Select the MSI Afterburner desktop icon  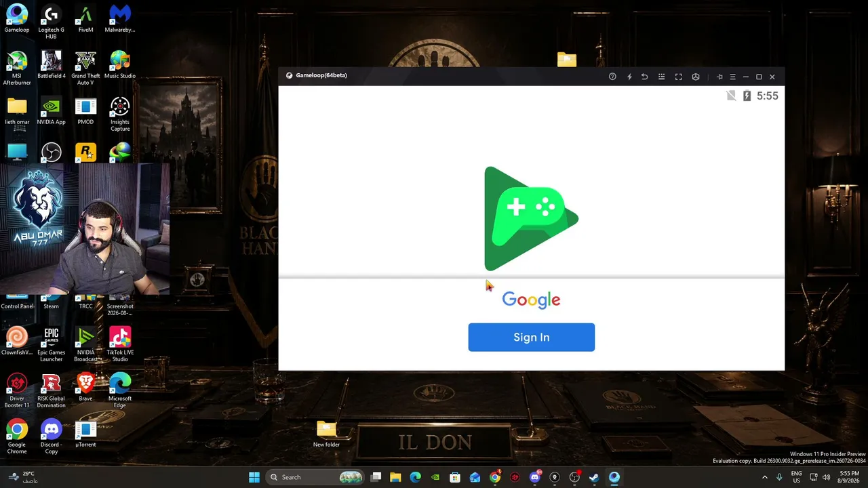[x=17, y=68]
